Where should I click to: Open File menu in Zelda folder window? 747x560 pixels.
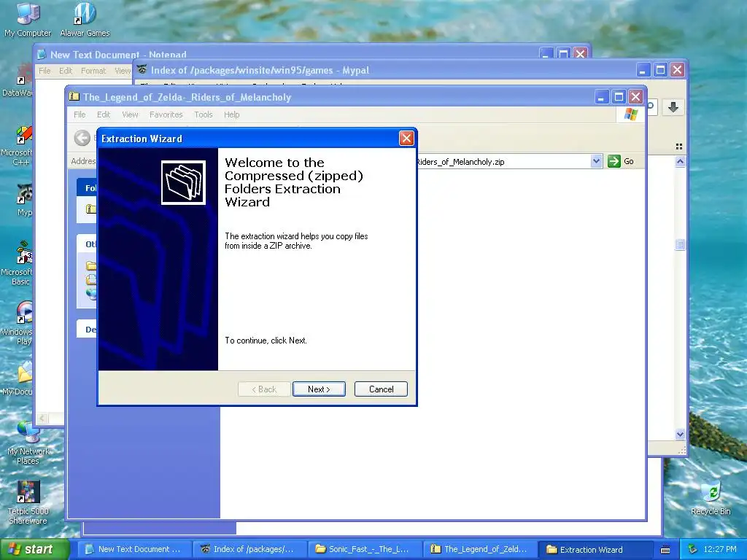80,114
